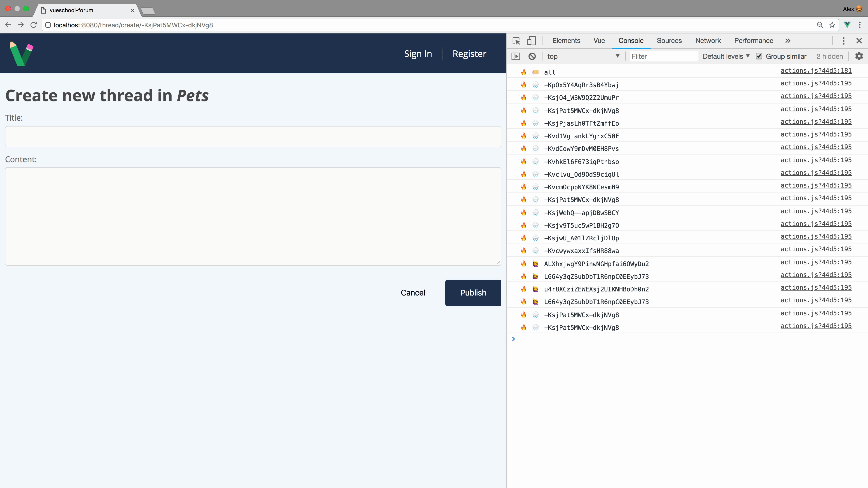
Task: Open the Vue devtools tab
Action: pos(599,41)
